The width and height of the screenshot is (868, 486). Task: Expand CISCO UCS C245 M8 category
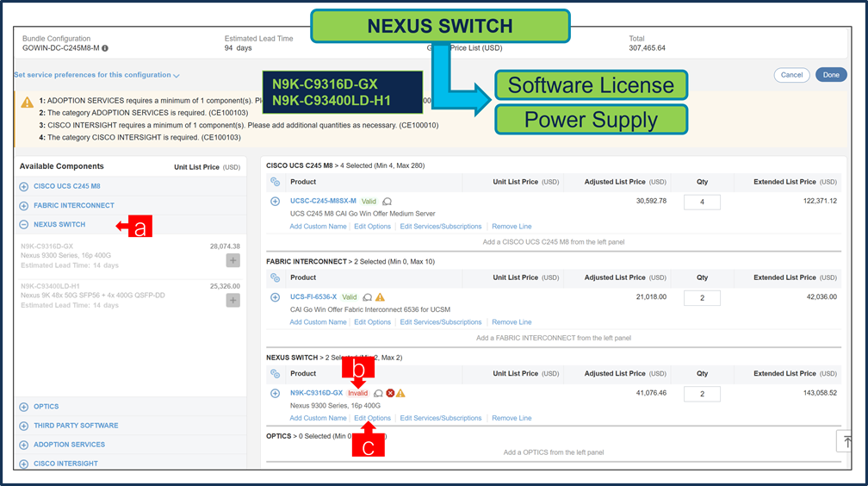[24, 187]
